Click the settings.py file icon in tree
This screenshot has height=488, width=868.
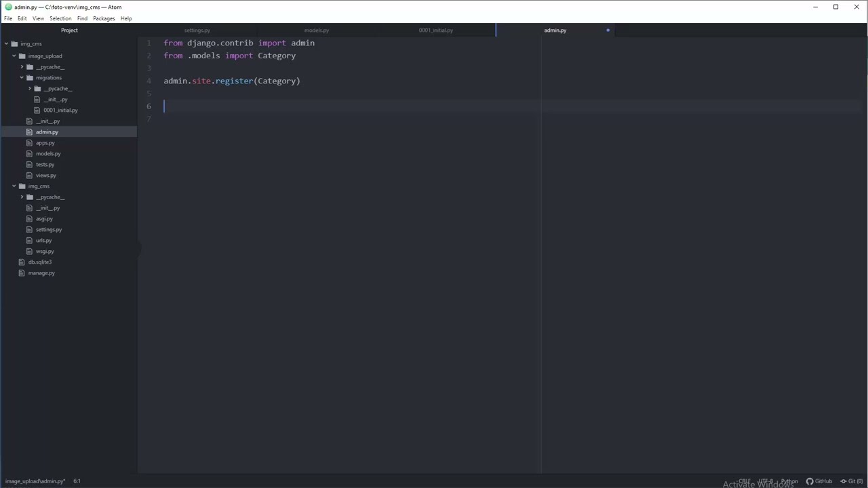29,229
